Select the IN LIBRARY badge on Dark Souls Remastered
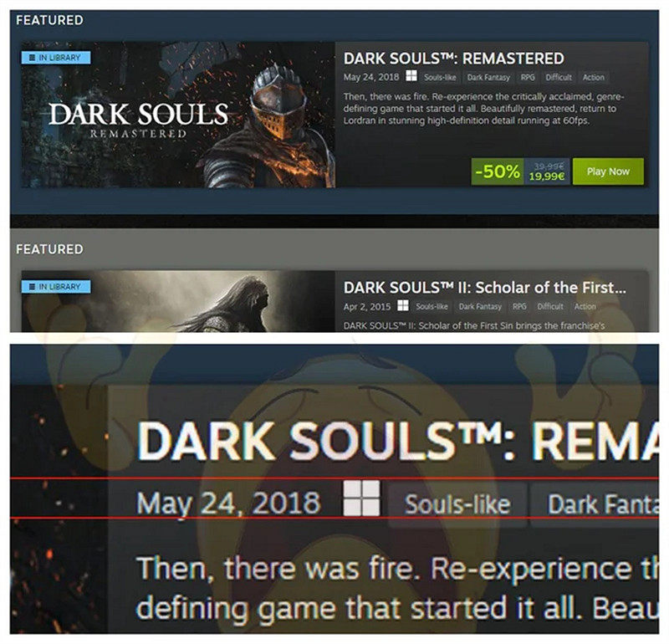Screen dimensions: 669x644 (x=56, y=58)
